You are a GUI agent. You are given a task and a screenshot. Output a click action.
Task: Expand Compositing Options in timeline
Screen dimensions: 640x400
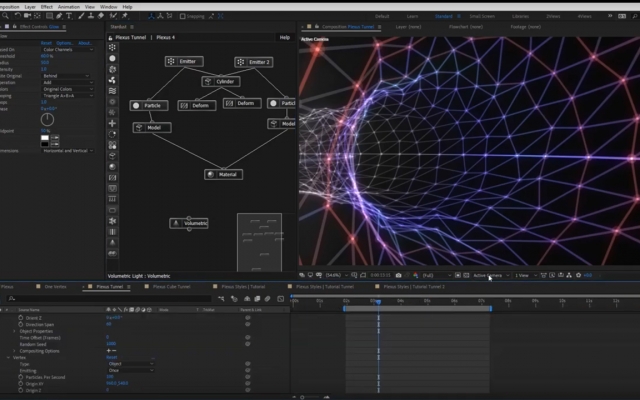(15, 351)
